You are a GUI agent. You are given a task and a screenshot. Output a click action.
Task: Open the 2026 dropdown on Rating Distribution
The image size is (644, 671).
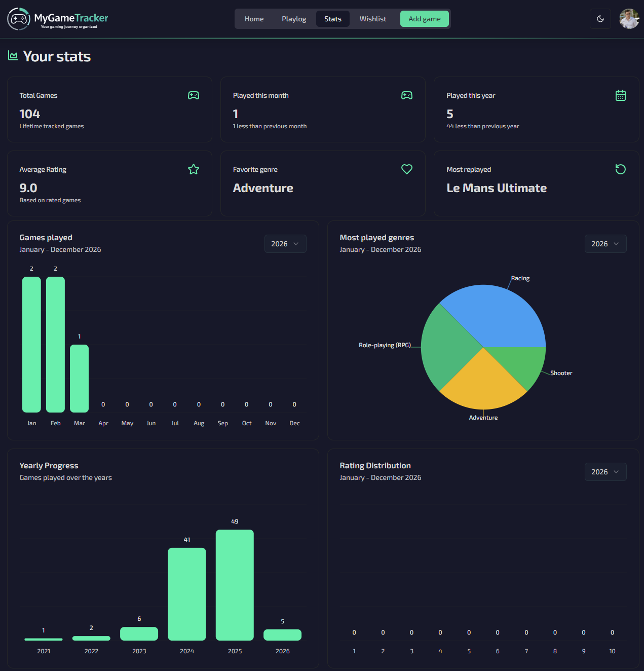pos(605,472)
